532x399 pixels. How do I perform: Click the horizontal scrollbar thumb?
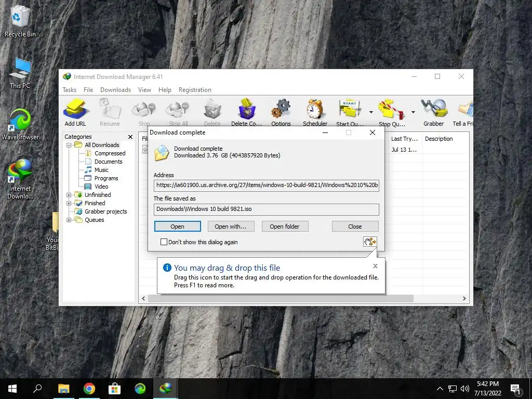281,299
